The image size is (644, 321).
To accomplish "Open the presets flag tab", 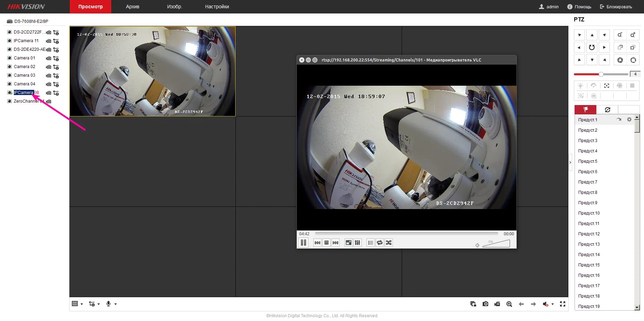I will click(x=585, y=110).
